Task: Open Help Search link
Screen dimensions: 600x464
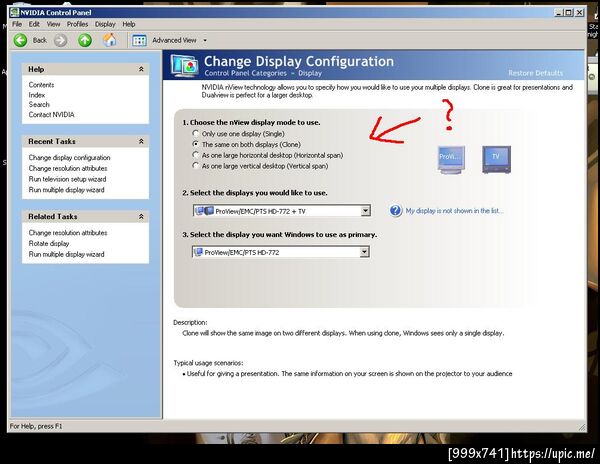Action: click(39, 104)
